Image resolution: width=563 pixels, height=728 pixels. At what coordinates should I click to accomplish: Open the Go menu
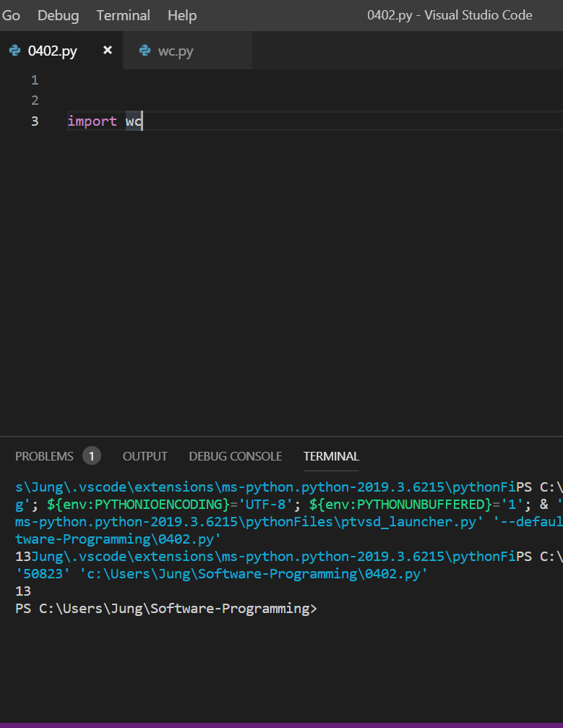tap(11, 15)
